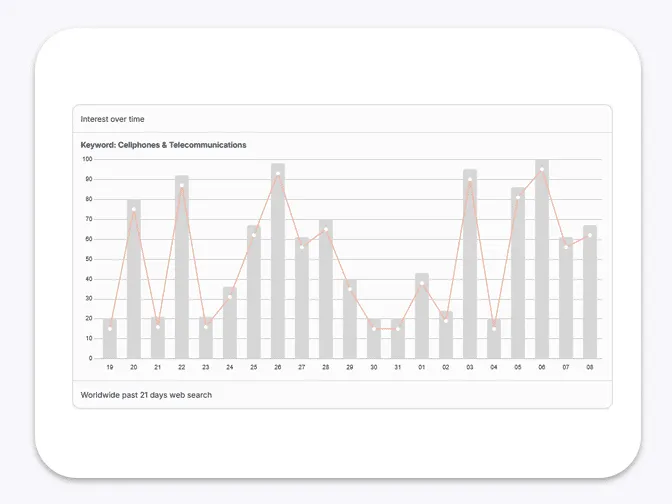Select the short bar at day 19
The height and width of the screenshot is (504, 672).
[110, 340]
